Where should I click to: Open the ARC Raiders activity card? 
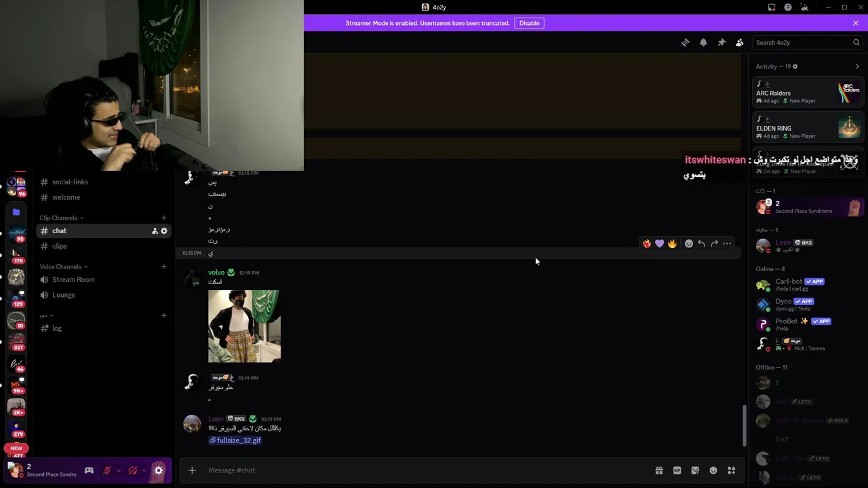[x=808, y=93]
